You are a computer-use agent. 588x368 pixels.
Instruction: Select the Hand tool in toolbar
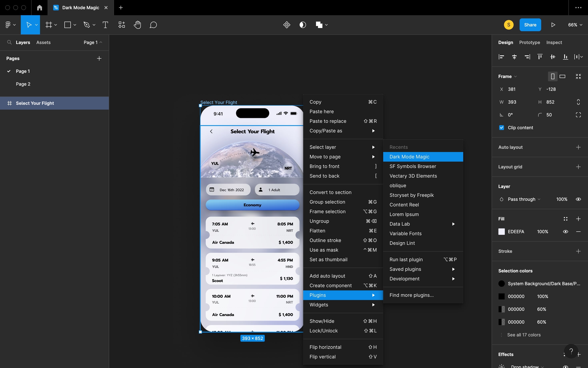click(137, 25)
